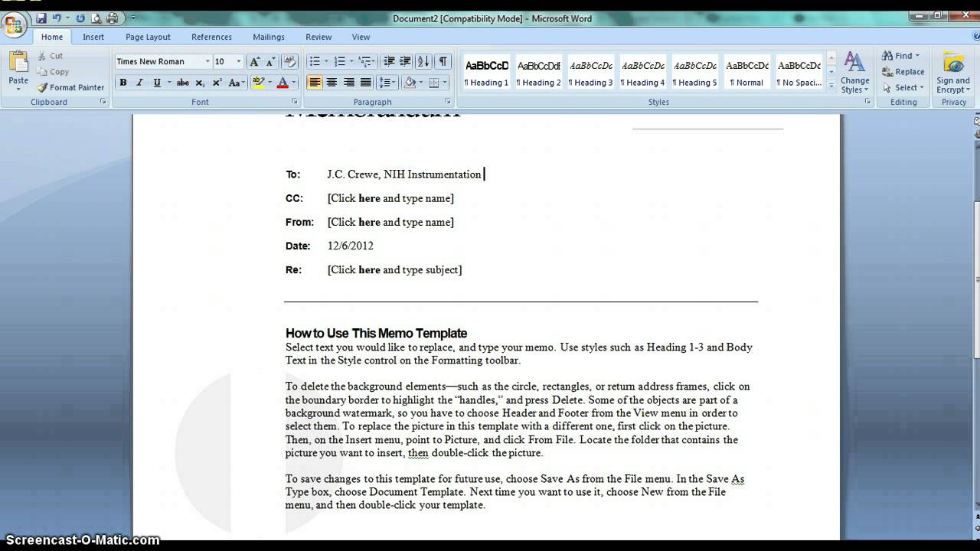Apply the No Spacing style
Image resolution: width=980 pixels, height=551 pixels.
[x=799, y=73]
